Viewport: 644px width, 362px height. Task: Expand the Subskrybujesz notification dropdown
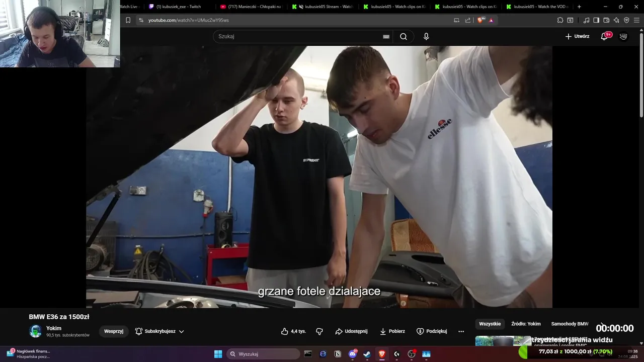(159, 331)
